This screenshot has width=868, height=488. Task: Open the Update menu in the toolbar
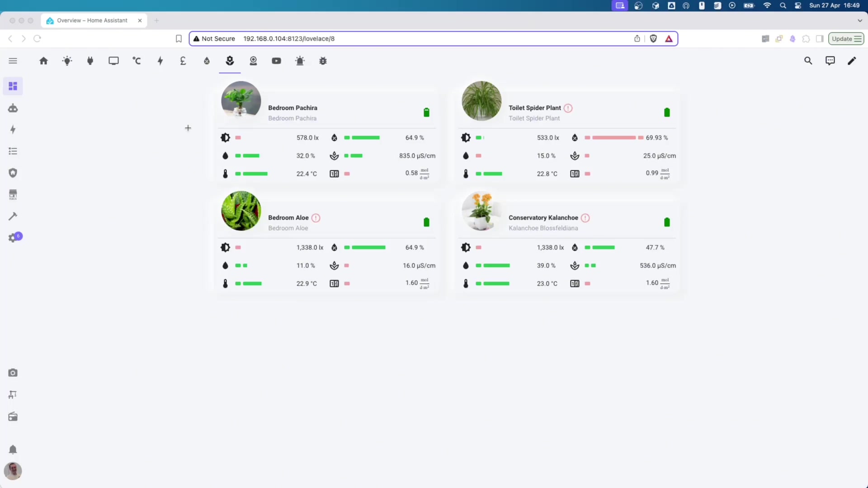tap(846, 38)
